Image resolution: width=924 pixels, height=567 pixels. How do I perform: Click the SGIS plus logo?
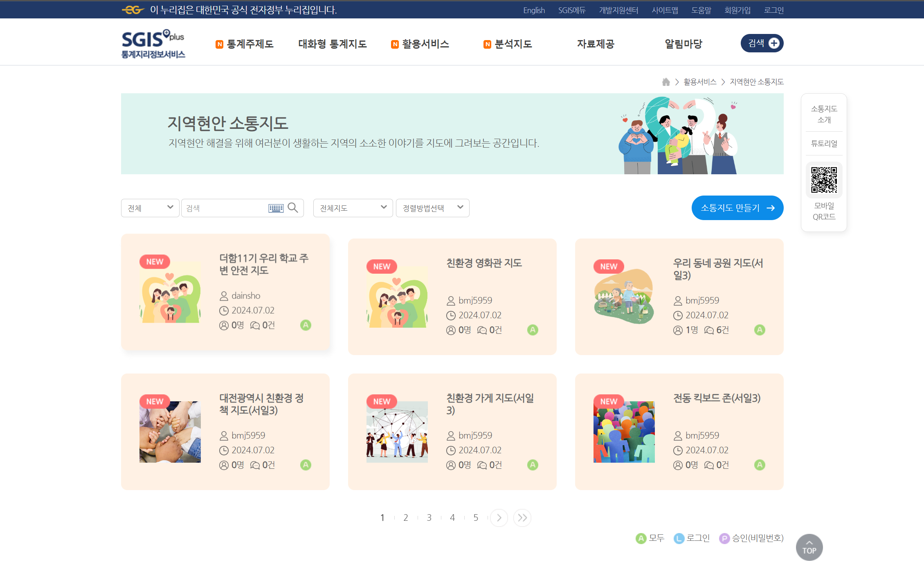coord(153,43)
